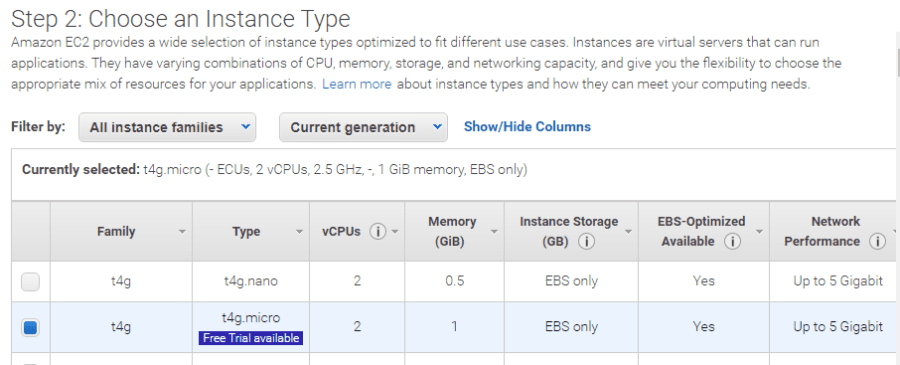Image resolution: width=900 pixels, height=365 pixels.
Task: Click the vCPUs column sort arrow
Action: pos(394,232)
